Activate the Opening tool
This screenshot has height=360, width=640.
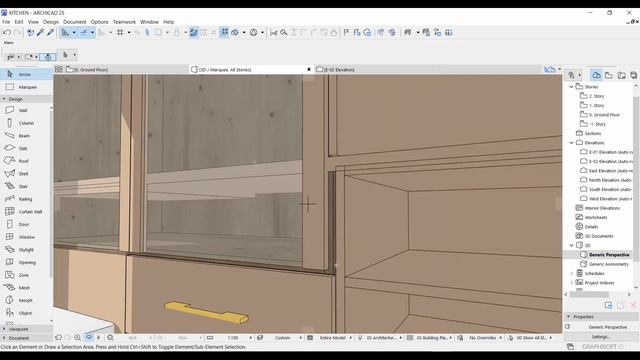(x=24, y=262)
